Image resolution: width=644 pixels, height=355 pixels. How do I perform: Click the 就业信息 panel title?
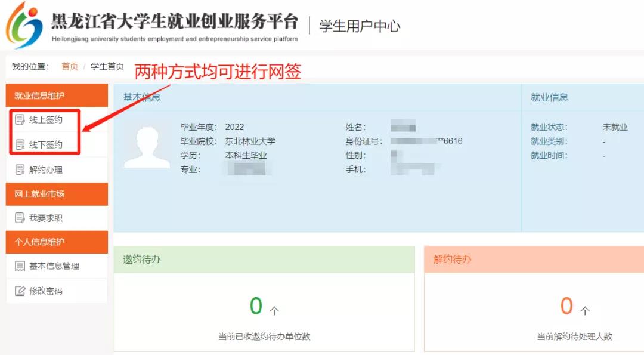[549, 97]
